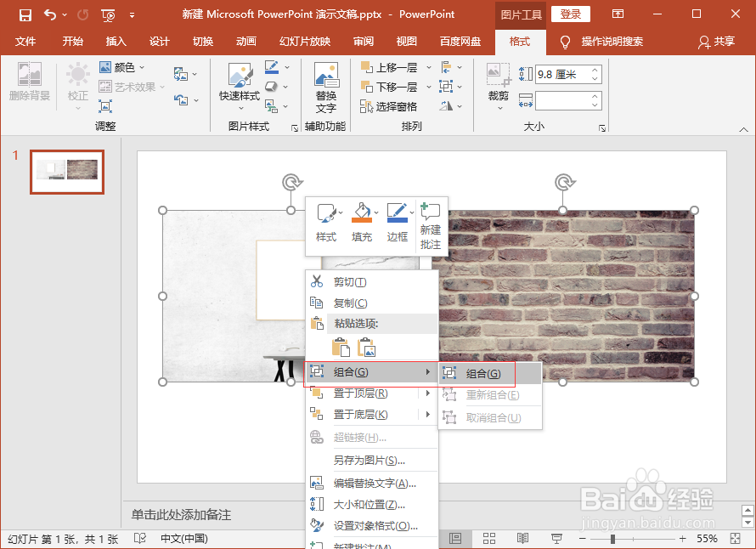Click Alt Text (替换文字) button
The image size is (756, 549).
click(326, 88)
